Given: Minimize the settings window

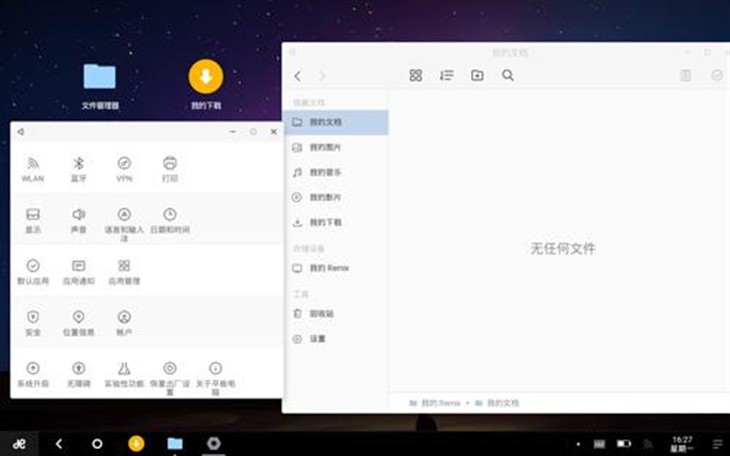Looking at the screenshot, I should pyautogui.click(x=233, y=132).
